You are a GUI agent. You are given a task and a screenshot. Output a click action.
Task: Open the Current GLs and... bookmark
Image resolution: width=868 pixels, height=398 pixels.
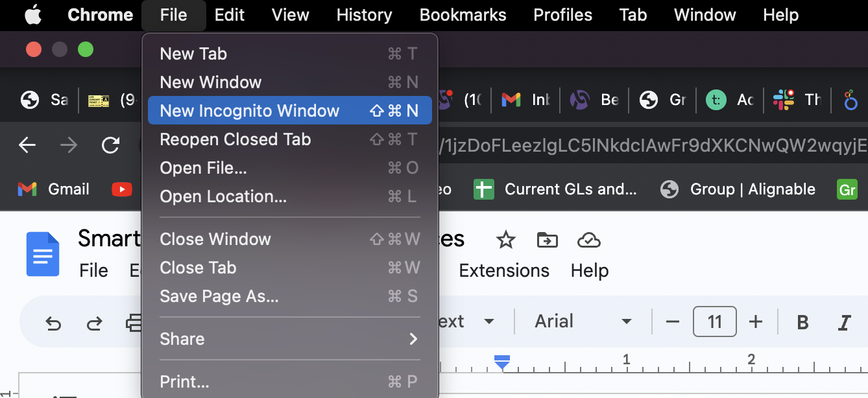[556, 189]
